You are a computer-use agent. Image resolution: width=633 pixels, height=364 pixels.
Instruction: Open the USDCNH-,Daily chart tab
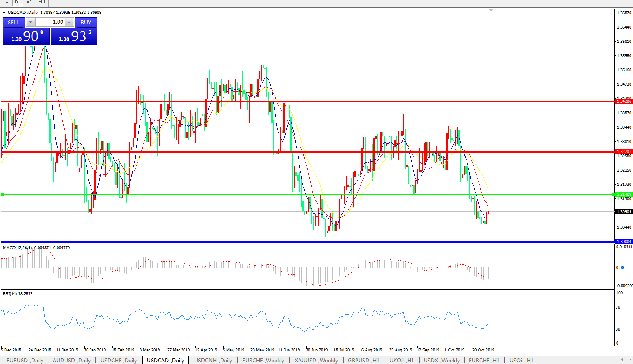[213, 360]
